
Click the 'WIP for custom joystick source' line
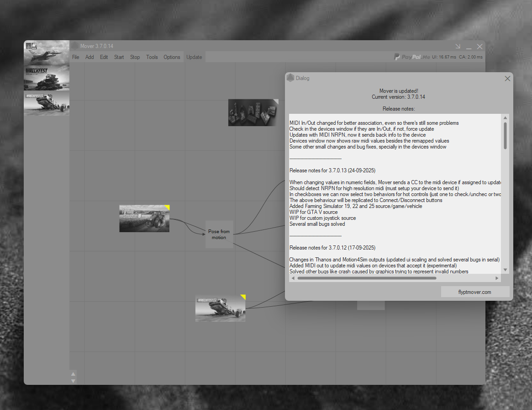[323, 218]
